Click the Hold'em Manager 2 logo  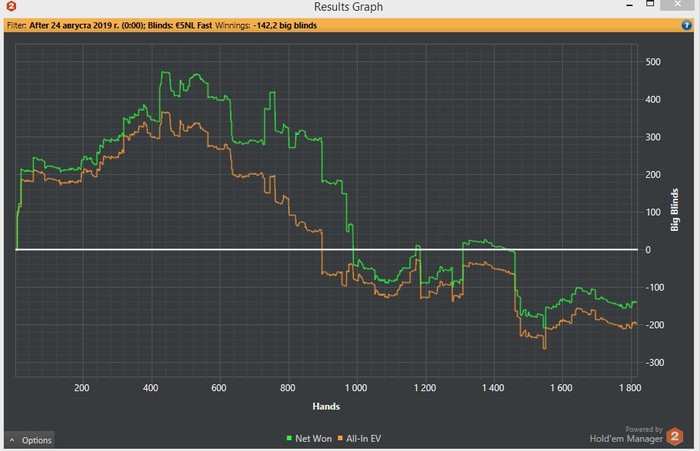pos(675,436)
